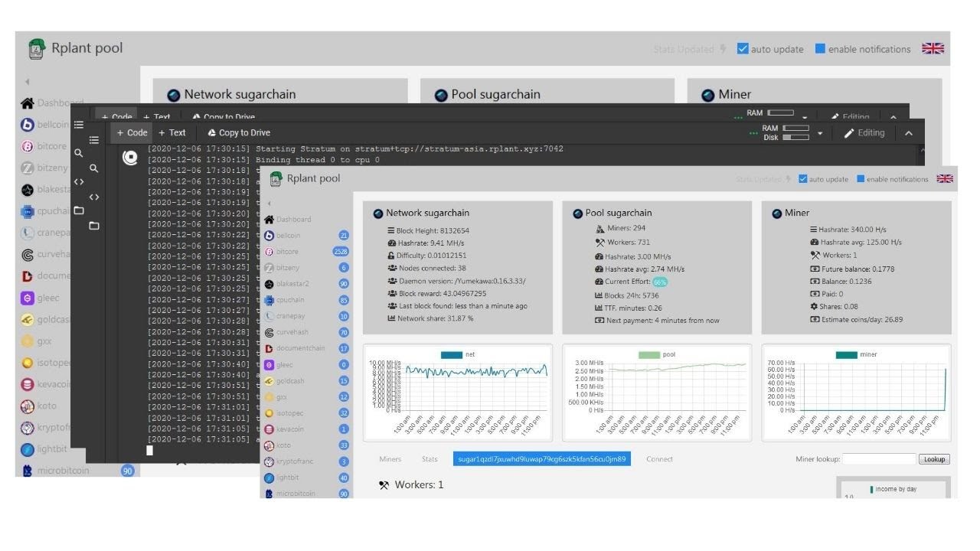980x551 pixels.
Task: Collapse header chevron in front Colab toolbar
Action: (909, 133)
